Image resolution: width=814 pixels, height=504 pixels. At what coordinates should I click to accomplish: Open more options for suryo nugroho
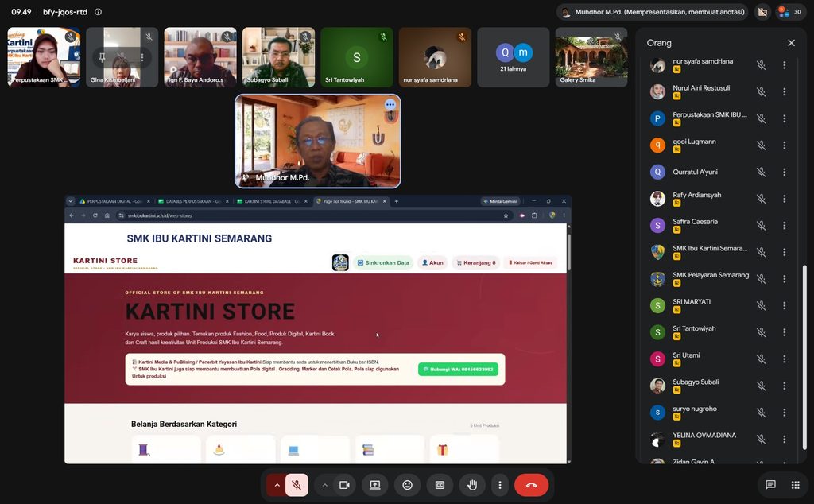click(x=784, y=413)
